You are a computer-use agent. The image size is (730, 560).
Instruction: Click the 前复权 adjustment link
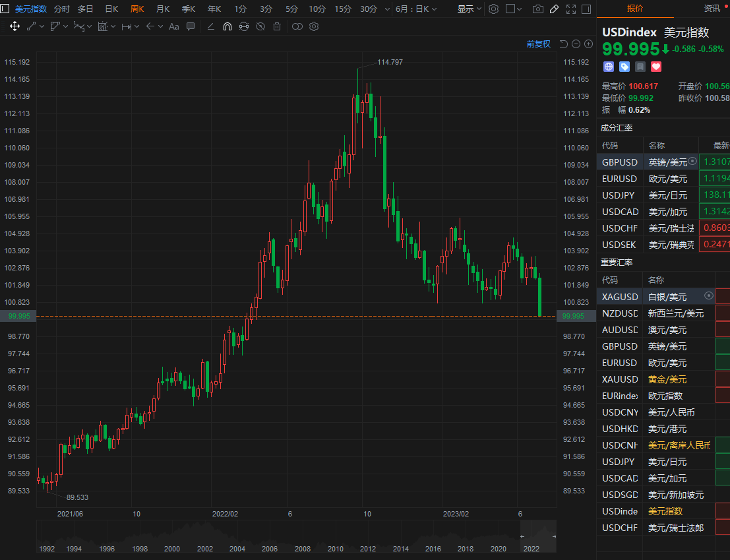click(539, 44)
